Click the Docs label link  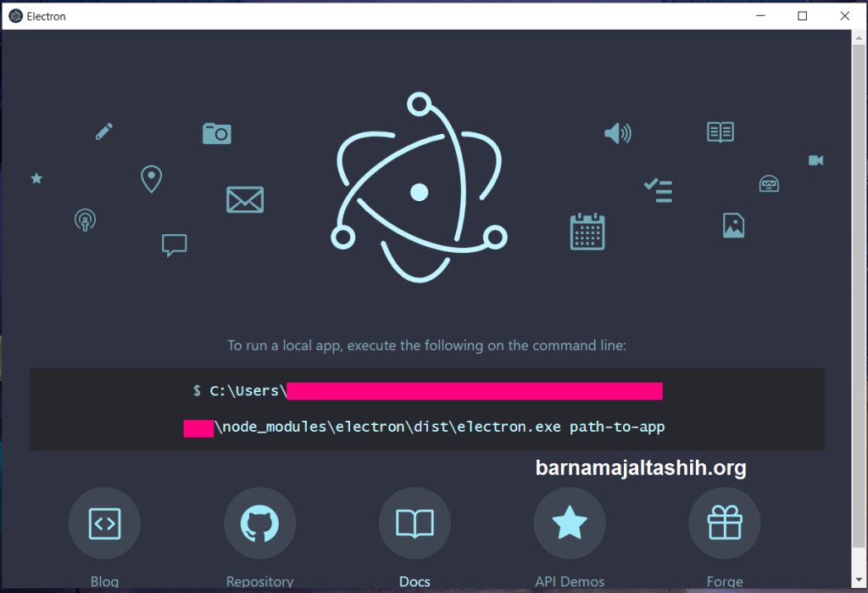[x=415, y=581]
